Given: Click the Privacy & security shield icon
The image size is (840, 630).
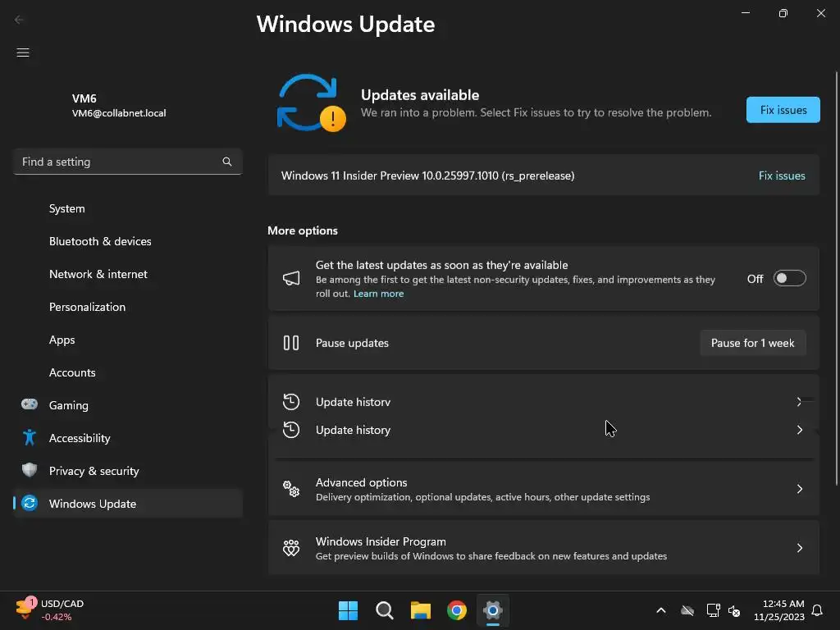Looking at the screenshot, I should coord(30,470).
